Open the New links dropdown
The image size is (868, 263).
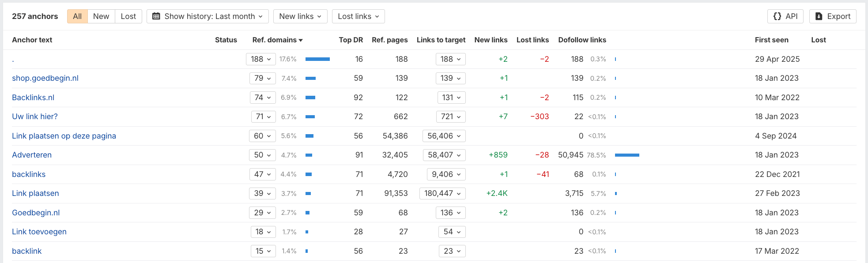(x=300, y=16)
